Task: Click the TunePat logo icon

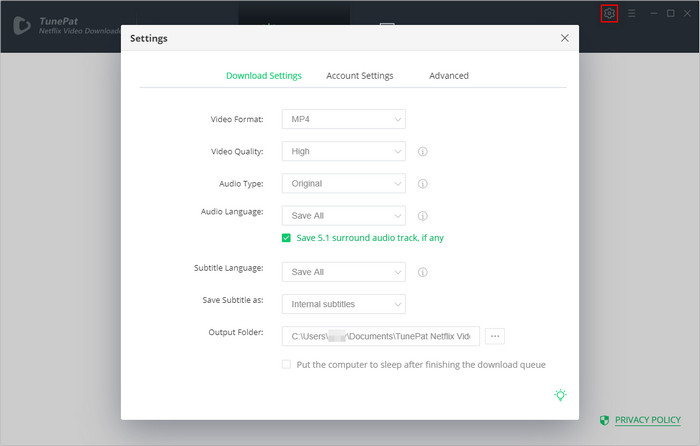Action: [21, 25]
